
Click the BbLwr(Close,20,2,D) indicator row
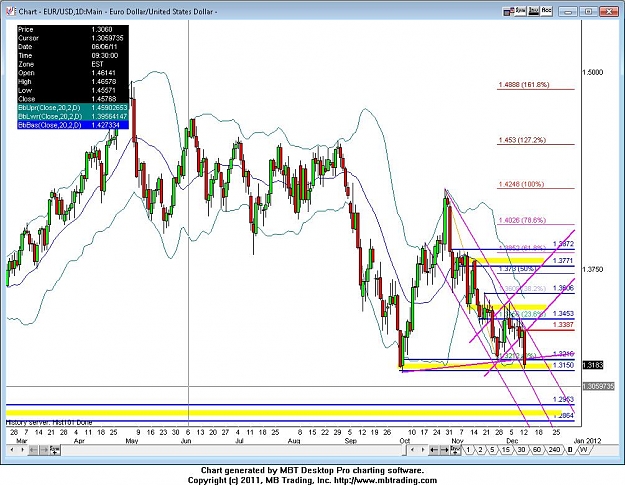[x=73, y=116]
